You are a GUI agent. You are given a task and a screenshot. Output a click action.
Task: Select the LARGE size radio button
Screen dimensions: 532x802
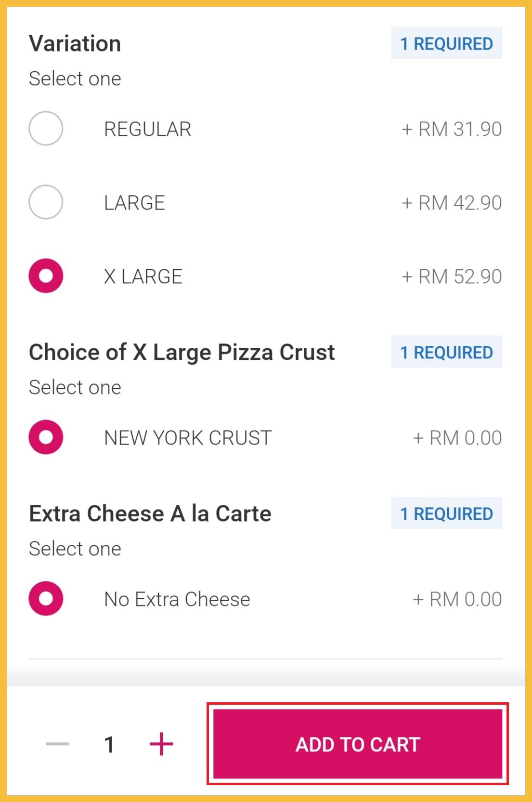pyautogui.click(x=46, y=202)
